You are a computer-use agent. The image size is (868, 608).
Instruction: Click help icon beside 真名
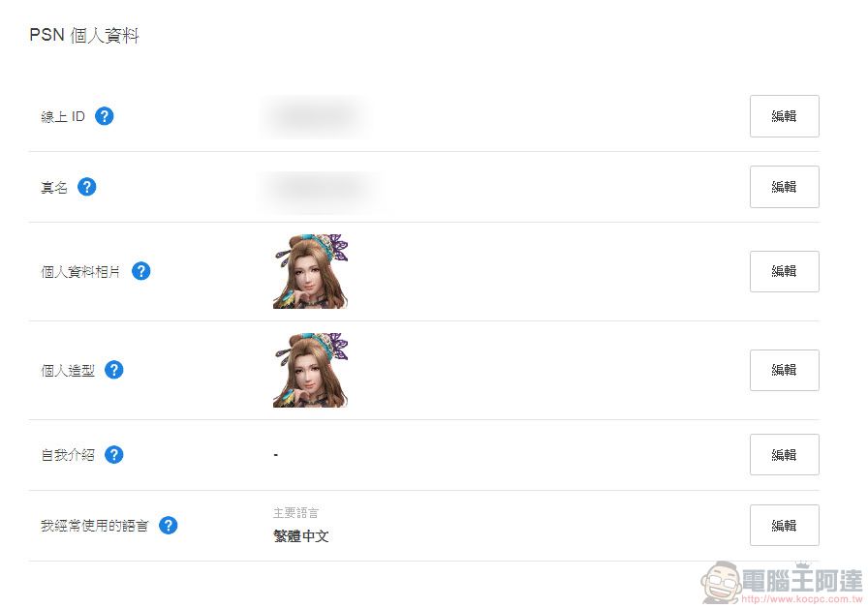(87, 187)
